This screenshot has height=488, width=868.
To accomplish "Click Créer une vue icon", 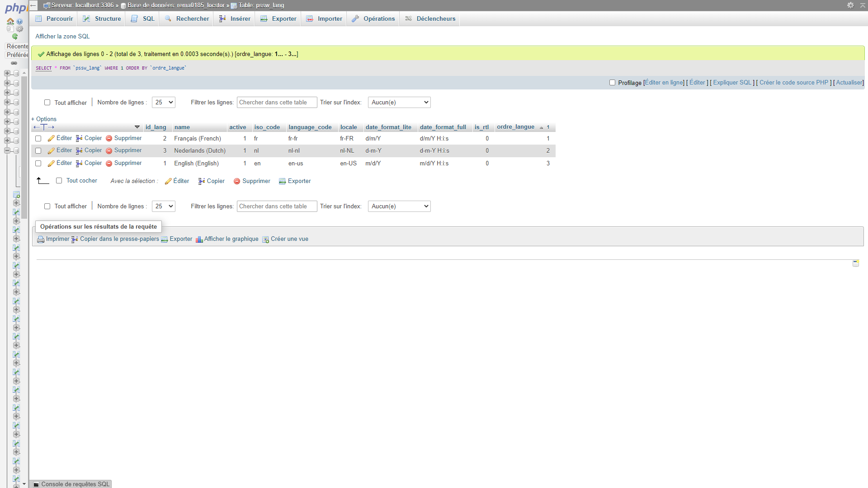I will (265, 239).
